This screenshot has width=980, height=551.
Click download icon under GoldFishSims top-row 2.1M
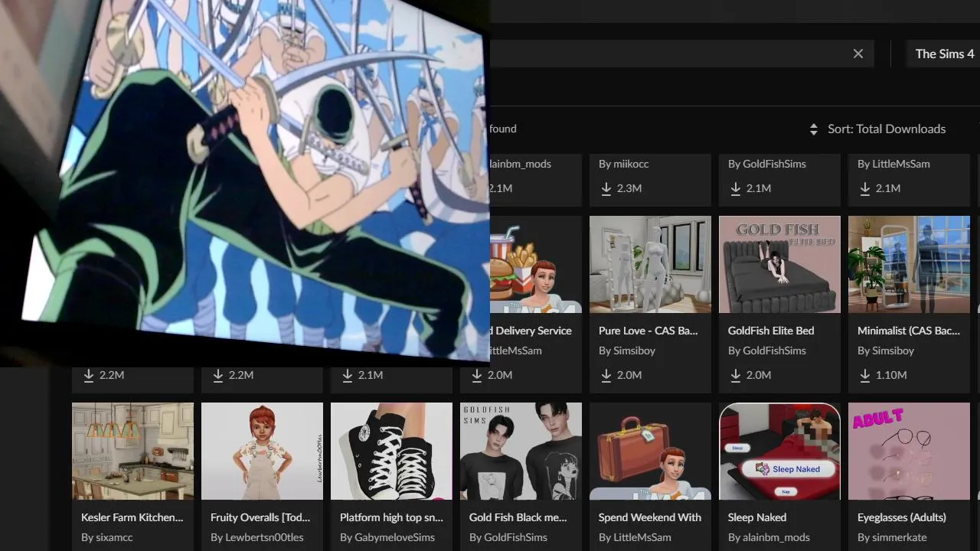[736, 188]
